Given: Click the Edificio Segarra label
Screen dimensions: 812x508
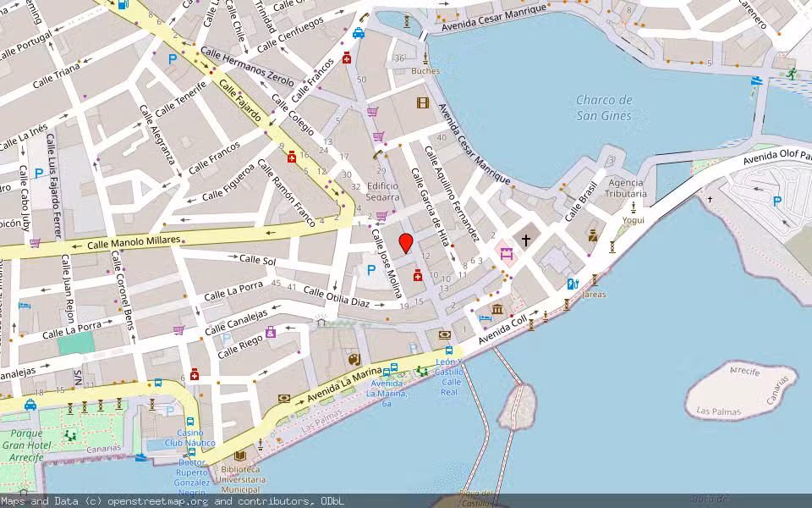Looking at the screenshot, I should point(382,191).
